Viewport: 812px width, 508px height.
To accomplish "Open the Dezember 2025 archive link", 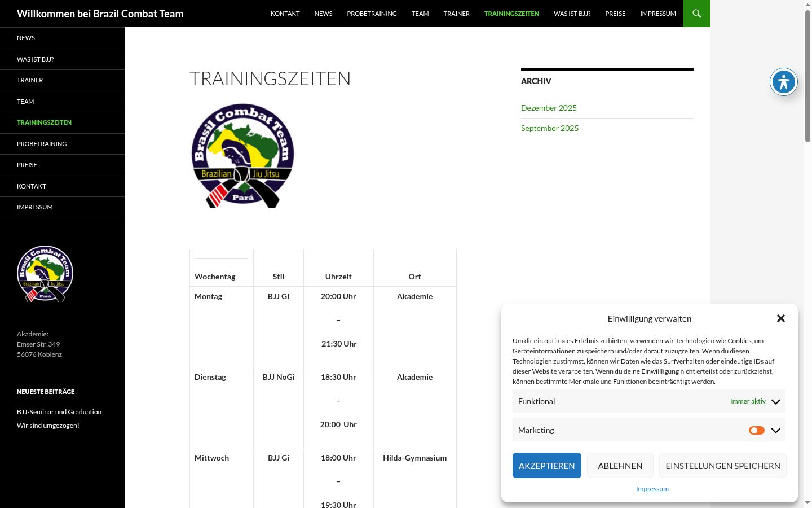I will tap(549, 108).
